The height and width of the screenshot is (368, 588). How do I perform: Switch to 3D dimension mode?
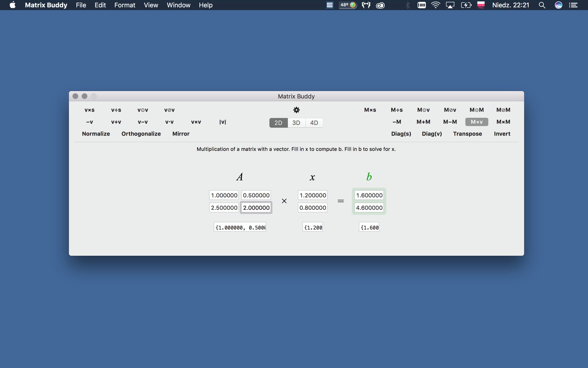(x=296, y=123)
